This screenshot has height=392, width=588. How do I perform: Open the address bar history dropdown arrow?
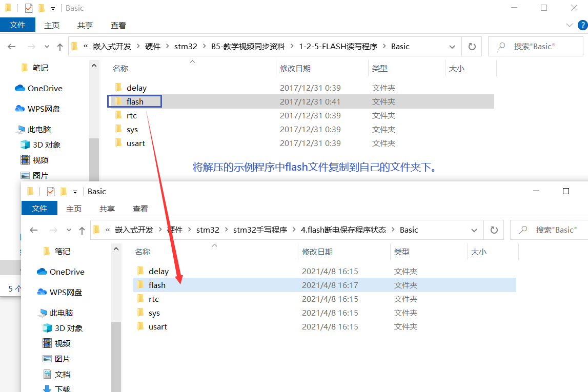452,46
